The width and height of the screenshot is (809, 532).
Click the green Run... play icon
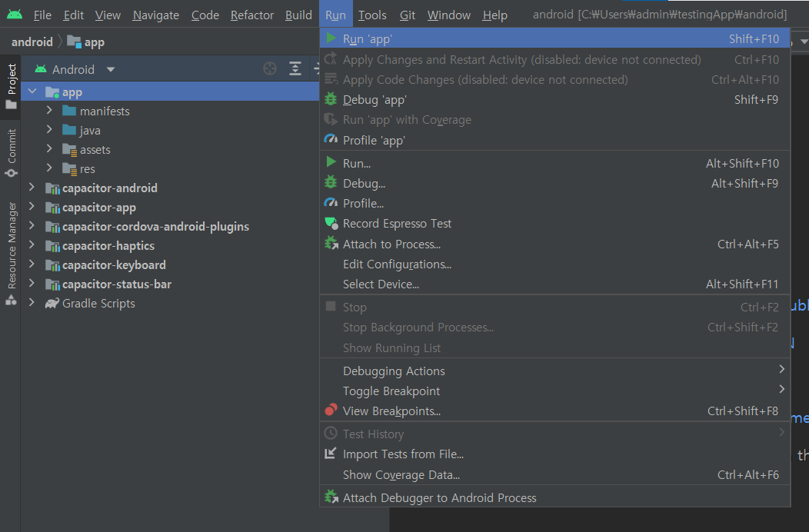331,163
